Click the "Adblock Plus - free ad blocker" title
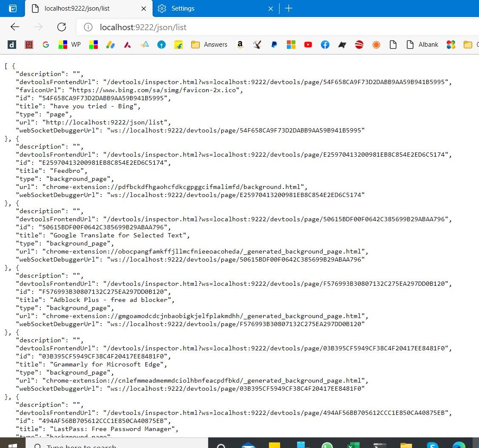This screenshot has height=448, width=479. (110, 300)
